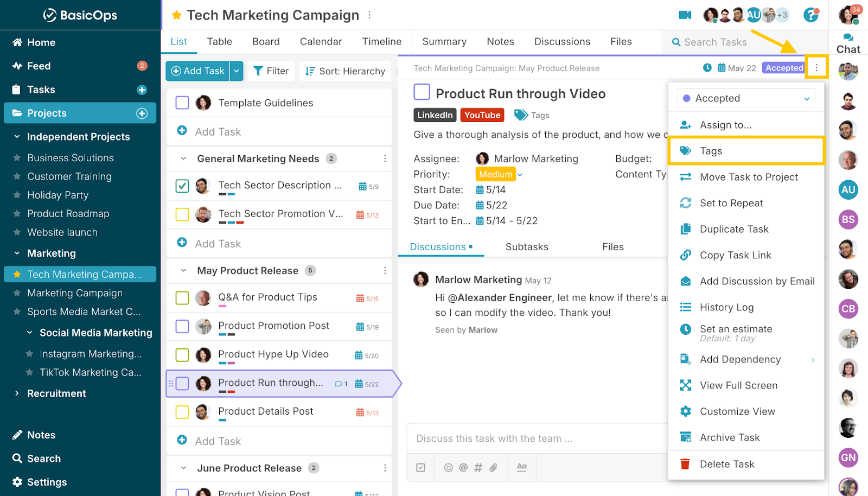Click the plus icon next to Tasks
The width and height of the screenshot is (868, 496).
tap(142, 90)
